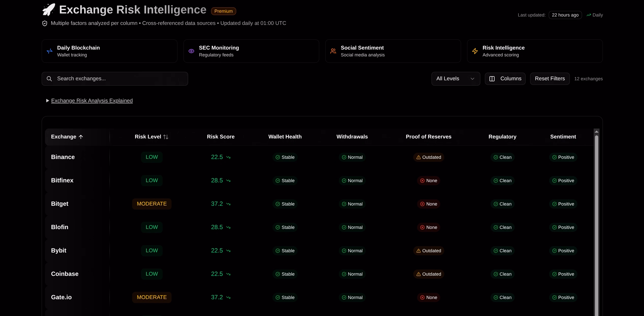
Task: Click the 22 hours ago timestamp badge
Action: tap(565, 15)
